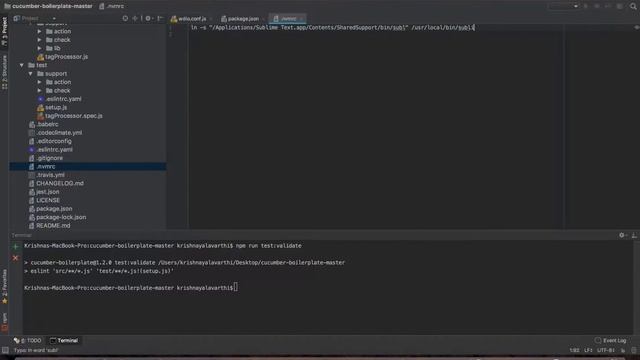Click the file lock icon in status bar
This screenshot has height=360, width=640.
(x=623, y=350)
